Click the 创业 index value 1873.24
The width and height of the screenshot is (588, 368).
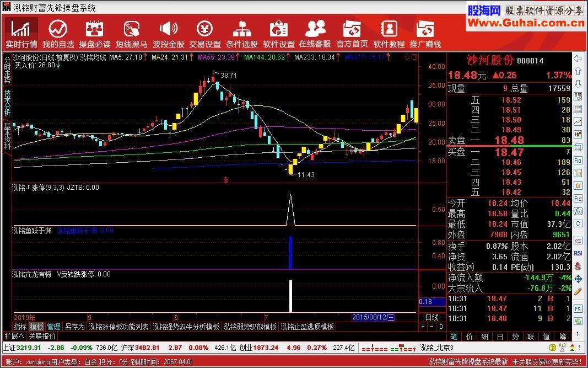click(x=266, y=348)
